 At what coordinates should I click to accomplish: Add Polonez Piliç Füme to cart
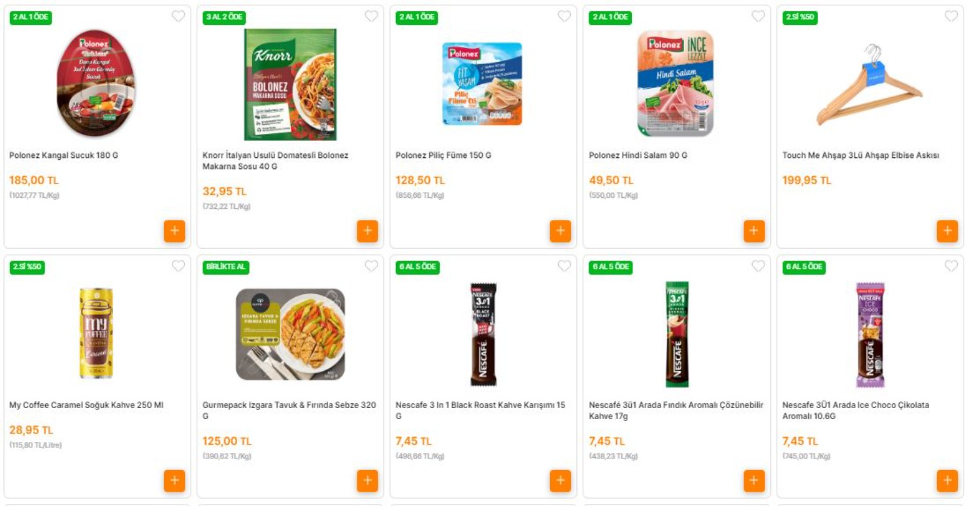[x=561, y=231]
